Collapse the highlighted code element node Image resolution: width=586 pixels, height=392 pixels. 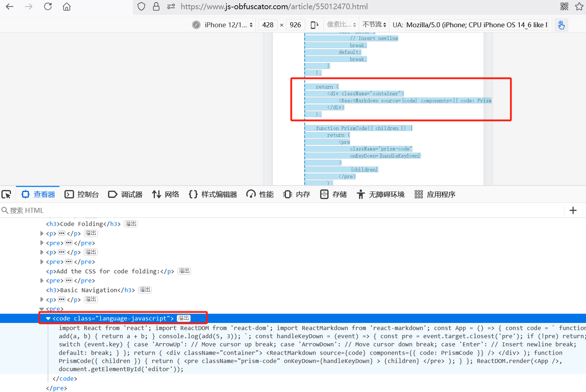click(48, 318)
